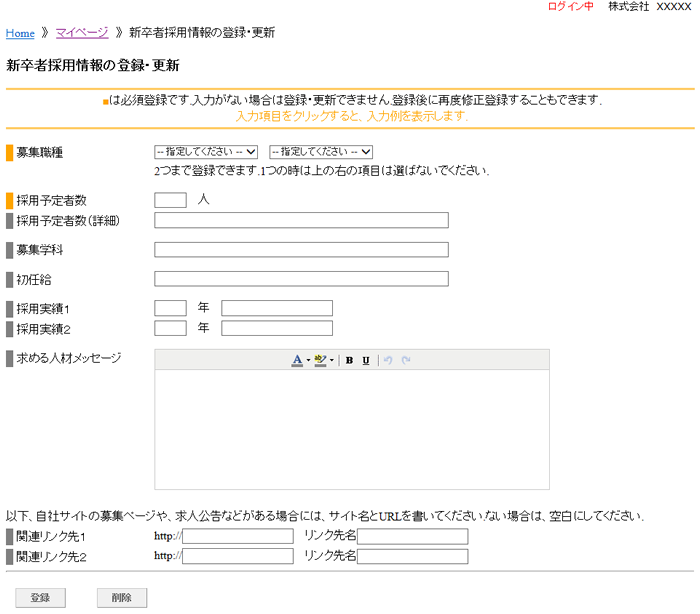Image resolution: width=700 pixels, height=614 pixels.
Task: Click the font color A icon
Action: pyautogui.click(x=297, y=360)
